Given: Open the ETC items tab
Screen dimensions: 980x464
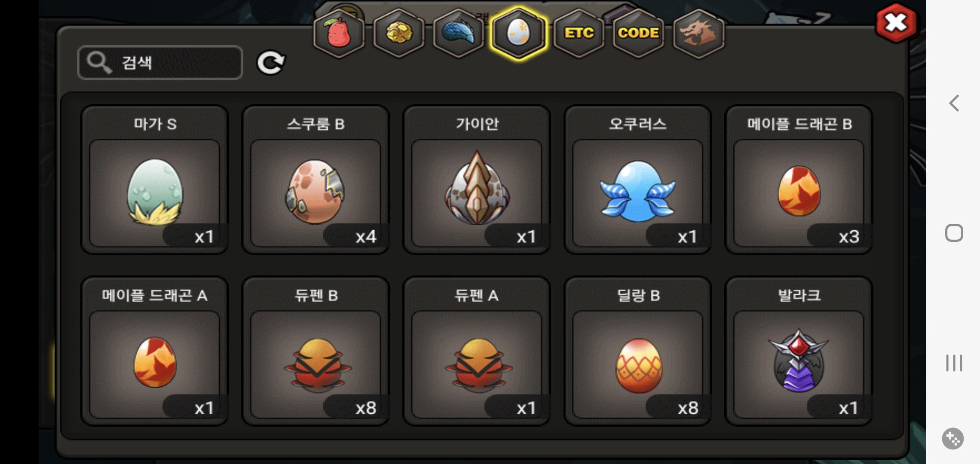Looking at the screenshot, I should [x=579, y=34].
